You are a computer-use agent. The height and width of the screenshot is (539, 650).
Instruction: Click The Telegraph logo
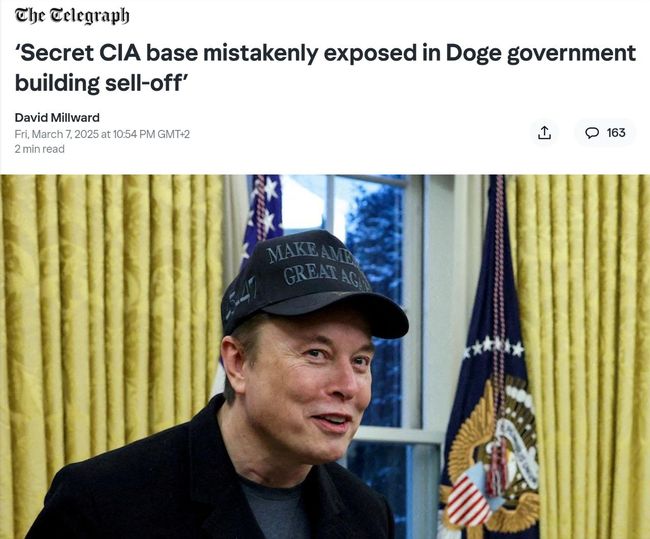click(71, 16)
